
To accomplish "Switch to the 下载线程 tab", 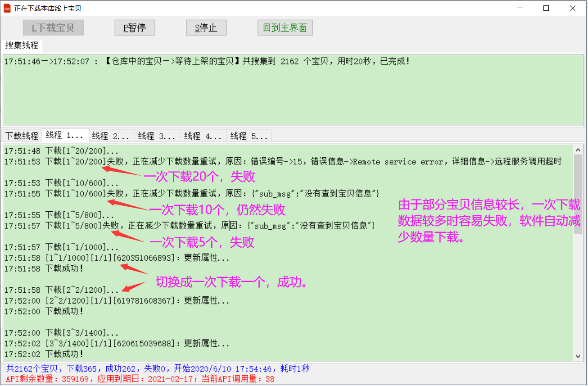I will (22, 136).
